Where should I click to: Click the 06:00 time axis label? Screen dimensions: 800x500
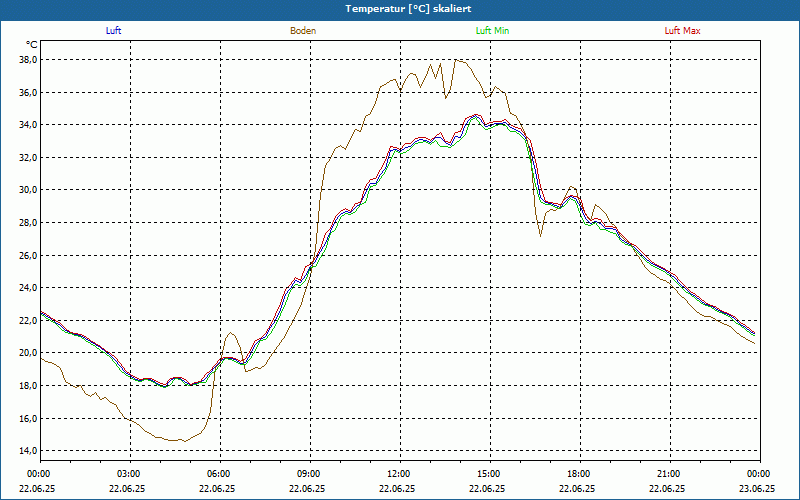[217, 474]
